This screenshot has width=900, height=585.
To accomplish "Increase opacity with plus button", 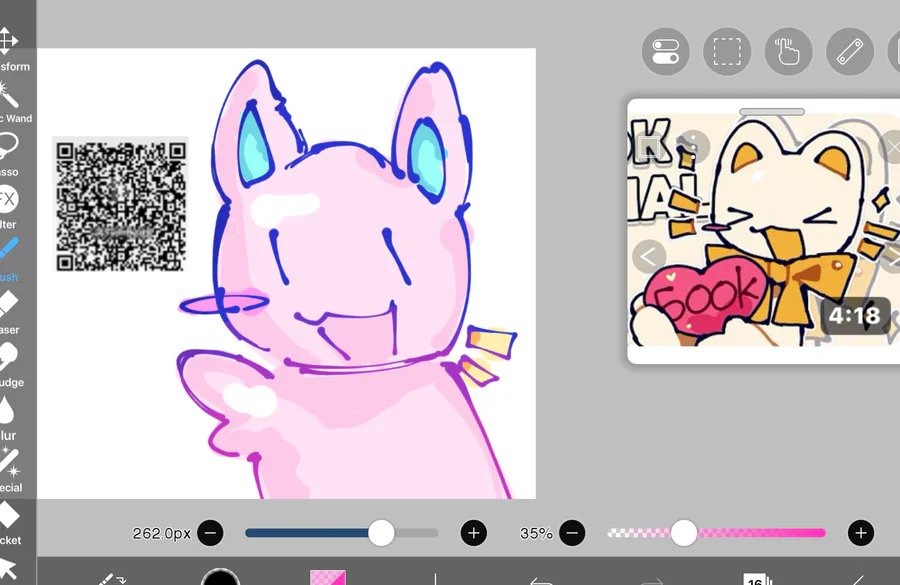I will (861, 533).
